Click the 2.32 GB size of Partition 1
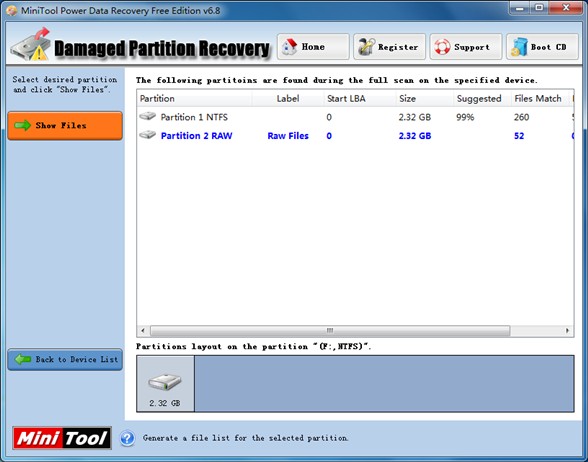 415,117
